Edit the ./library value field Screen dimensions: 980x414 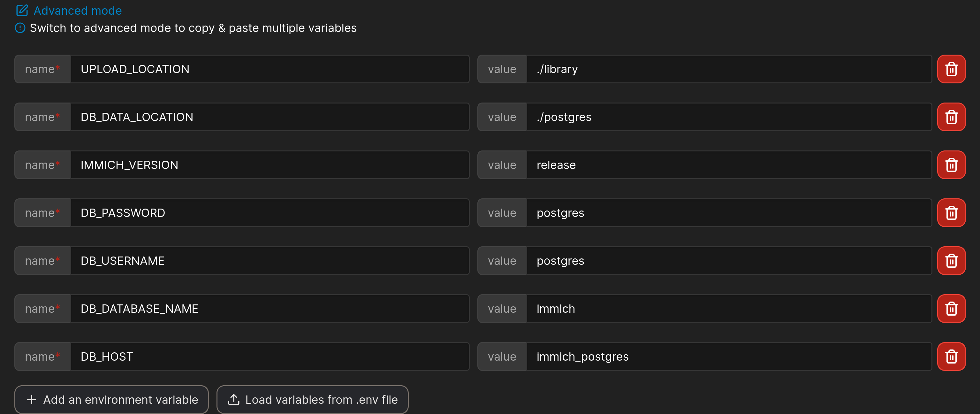728,69
